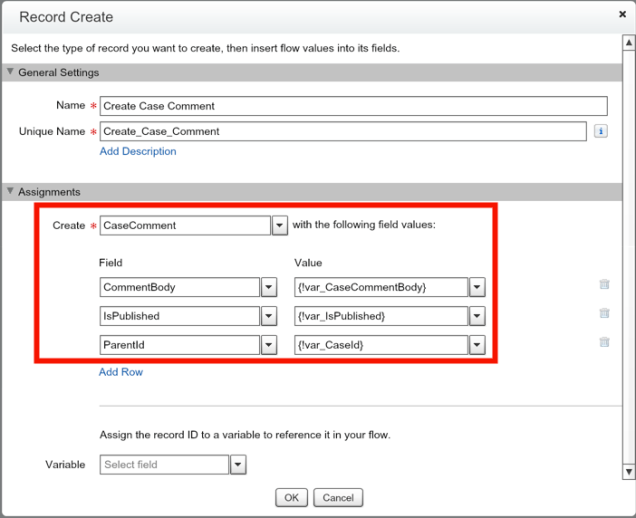Remove the ParentId row using trash icon
Image resolution: width=636 pixels, height=518 pixels.
coord(604,343)
